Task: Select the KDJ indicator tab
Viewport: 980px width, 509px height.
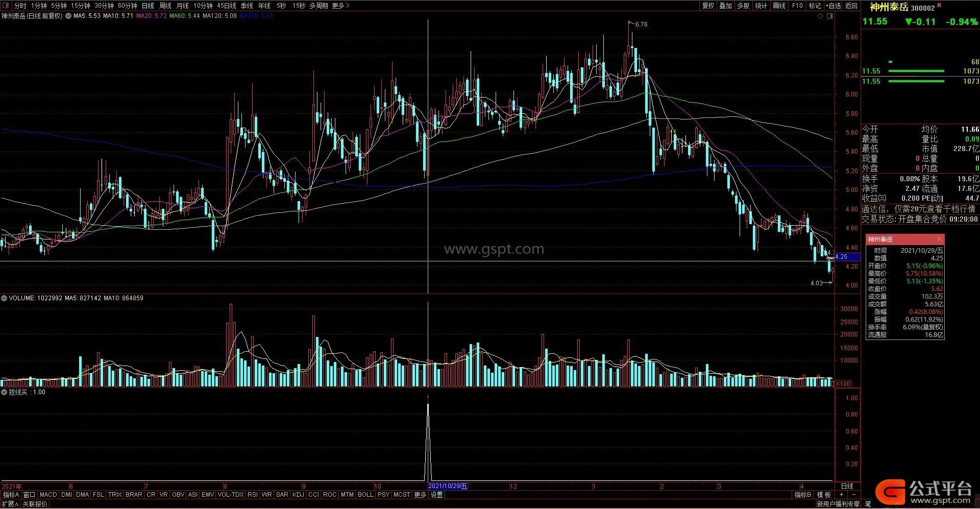Action: click(x=299, y=495)
